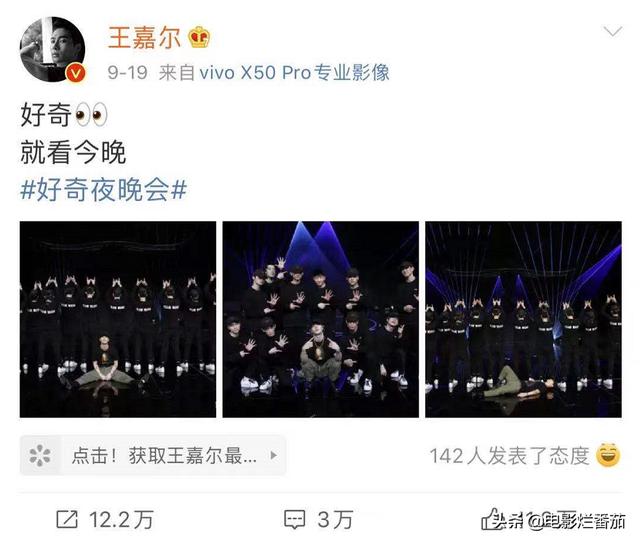
Task: Open 142人发表了态度 reactions list
Action: click(509, 455)
